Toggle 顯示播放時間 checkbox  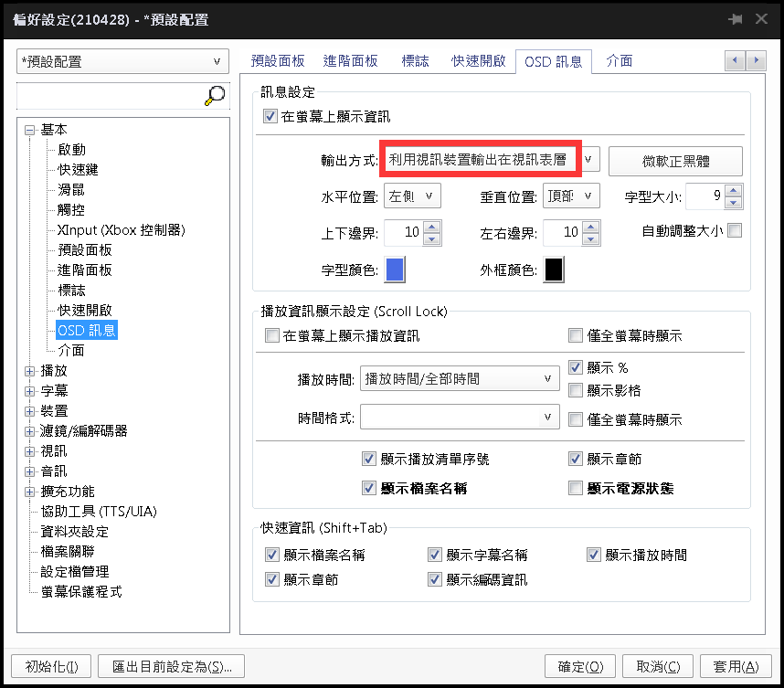(x=594, y=555)
